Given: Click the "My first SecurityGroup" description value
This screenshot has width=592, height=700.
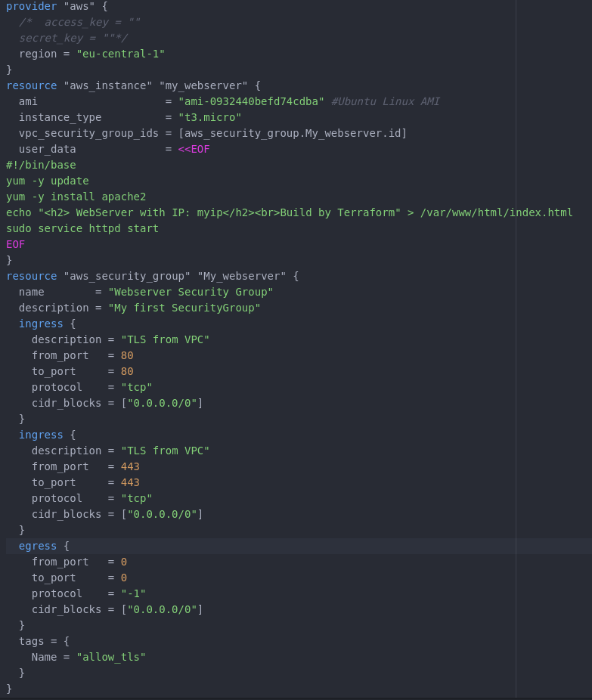Looking at the screenshot, I should [184, 308].
